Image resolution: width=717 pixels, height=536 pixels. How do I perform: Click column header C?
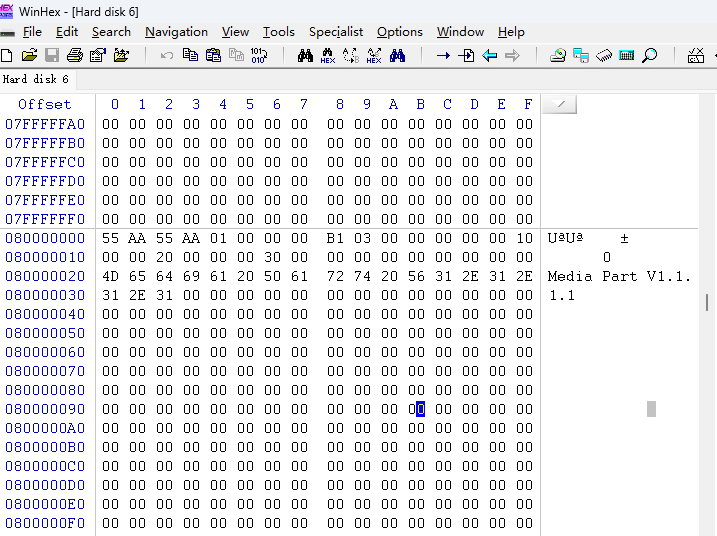click(447, 104)
